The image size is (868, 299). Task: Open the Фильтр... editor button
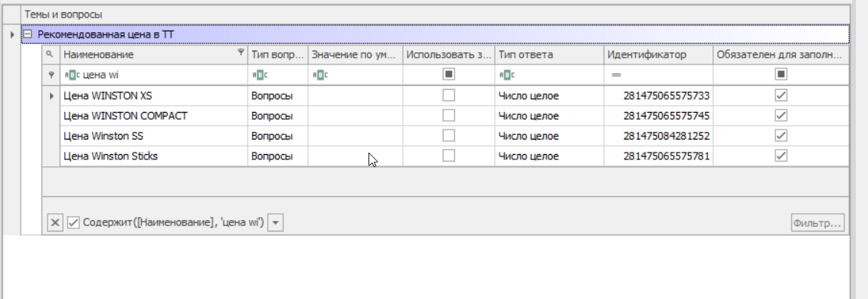coord(817,223)
